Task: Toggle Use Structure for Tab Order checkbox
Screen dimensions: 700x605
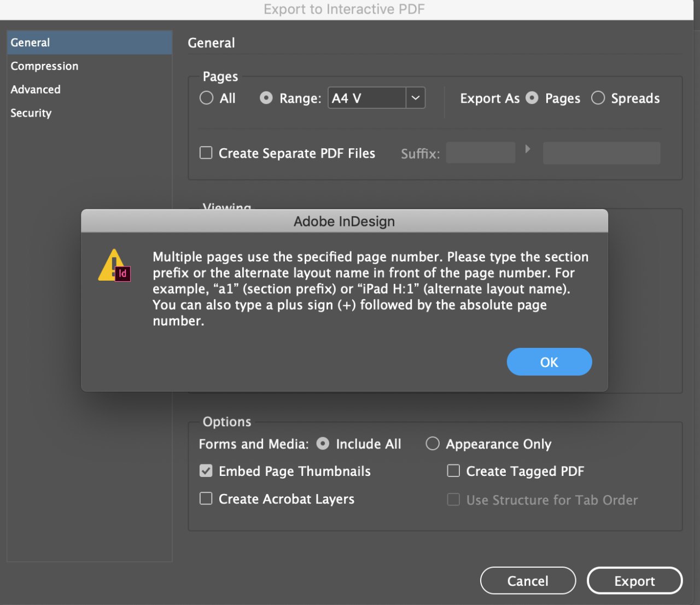Action: tap(453, 499)
